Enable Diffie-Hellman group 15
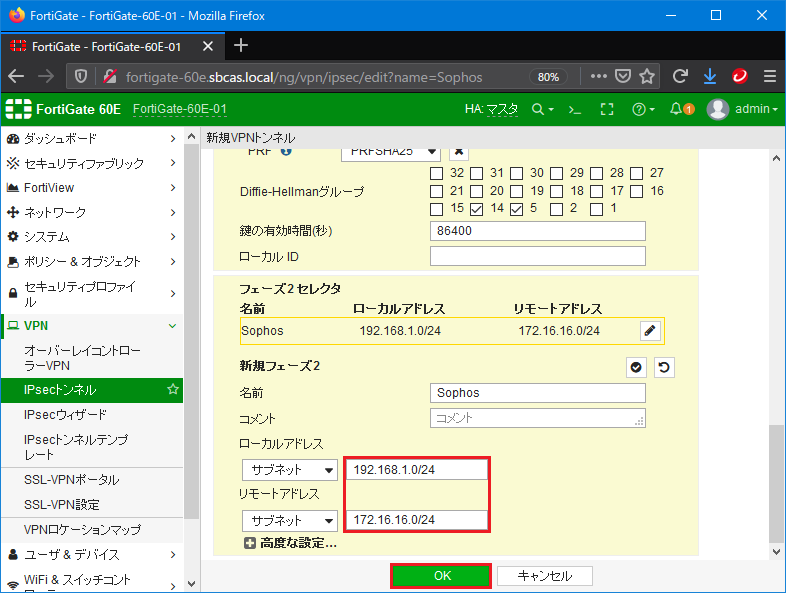Viewport: 786px width, 593px height. pos(437,209)
